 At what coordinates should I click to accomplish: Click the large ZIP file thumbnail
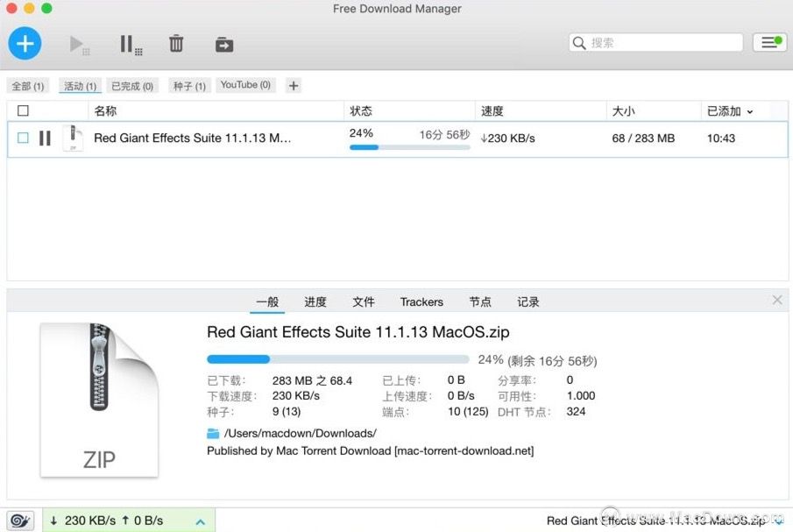point(99,400)
